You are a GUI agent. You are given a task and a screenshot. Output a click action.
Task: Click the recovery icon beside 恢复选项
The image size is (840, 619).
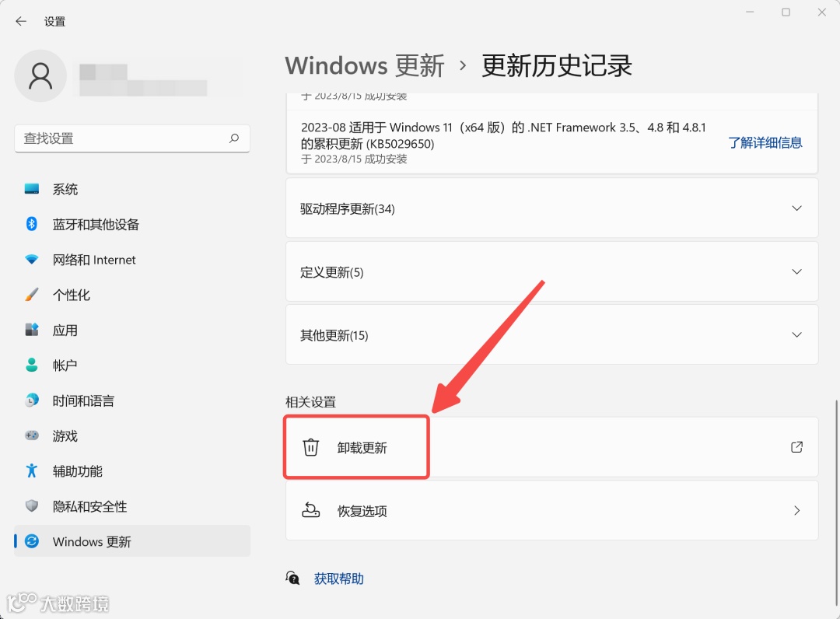pyautogui.click(x=310, y=510)
